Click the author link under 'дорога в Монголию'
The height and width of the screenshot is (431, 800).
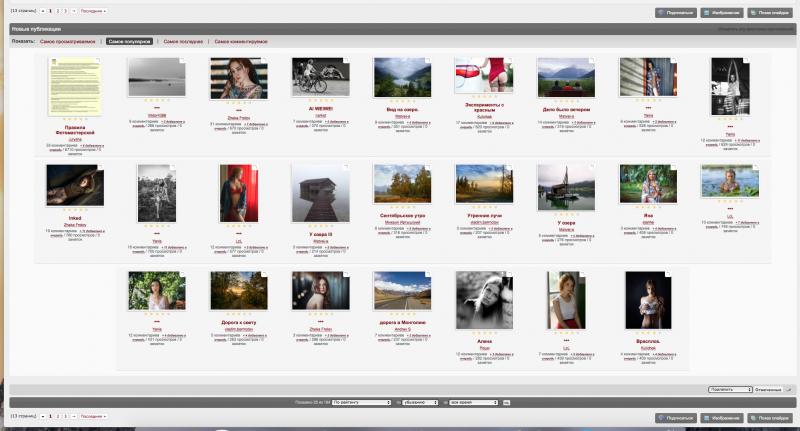[x=403, y=329]
